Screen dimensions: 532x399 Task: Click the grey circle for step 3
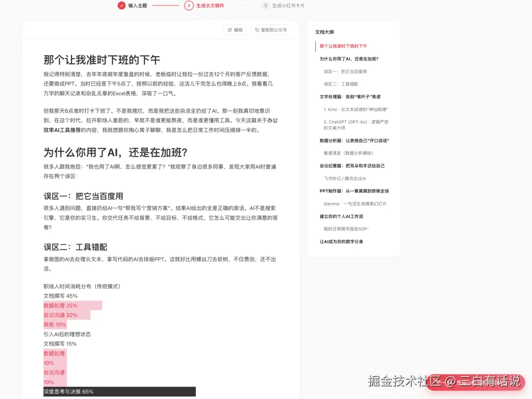[265, 6]
